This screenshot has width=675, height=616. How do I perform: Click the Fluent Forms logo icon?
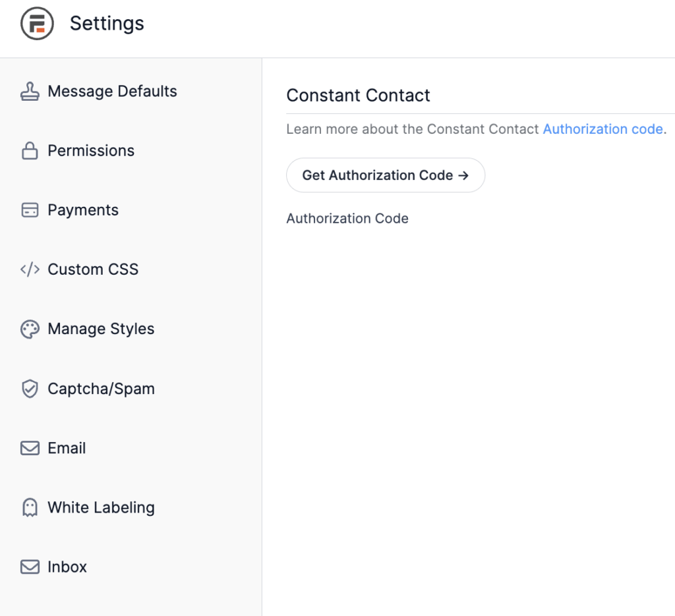[37, 24]
